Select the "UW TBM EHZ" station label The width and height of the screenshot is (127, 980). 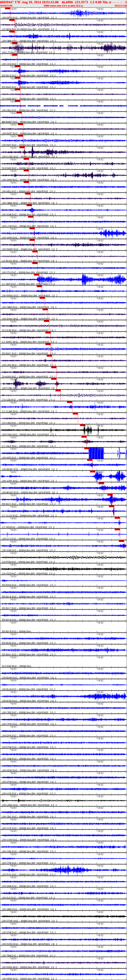(x=9, y=955)
